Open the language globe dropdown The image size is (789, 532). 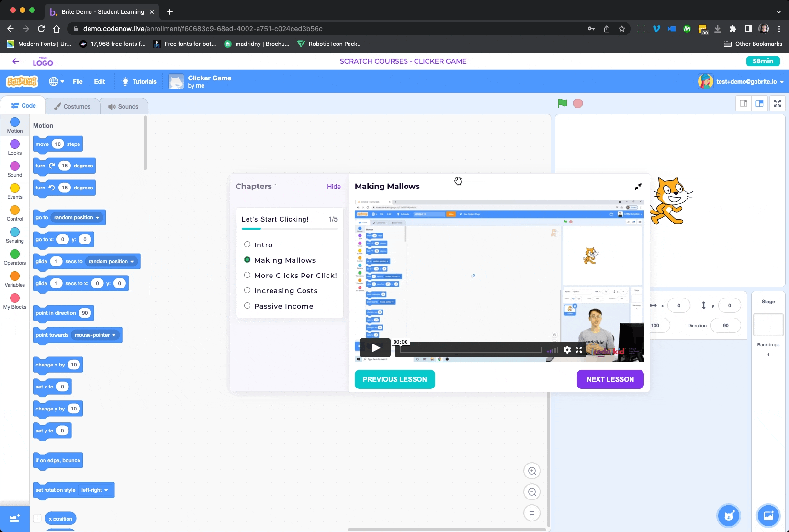(56, 82)
